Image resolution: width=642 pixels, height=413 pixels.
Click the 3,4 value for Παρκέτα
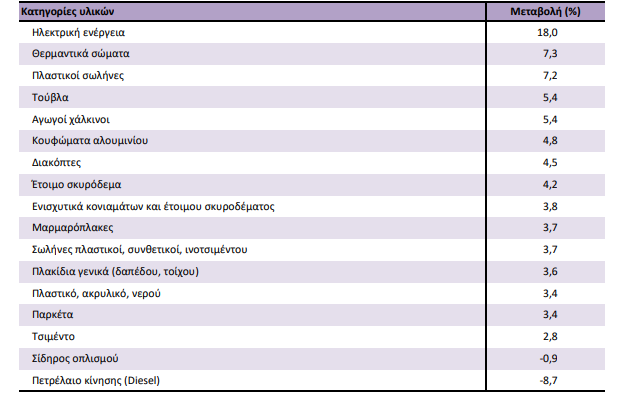point(550,315)
